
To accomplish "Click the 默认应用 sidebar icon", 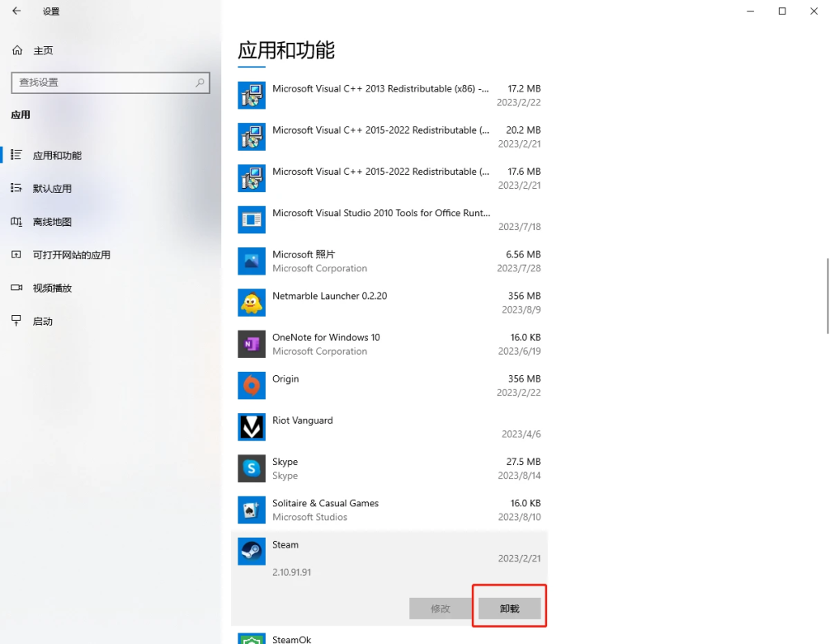I will (x=16, y=188).
